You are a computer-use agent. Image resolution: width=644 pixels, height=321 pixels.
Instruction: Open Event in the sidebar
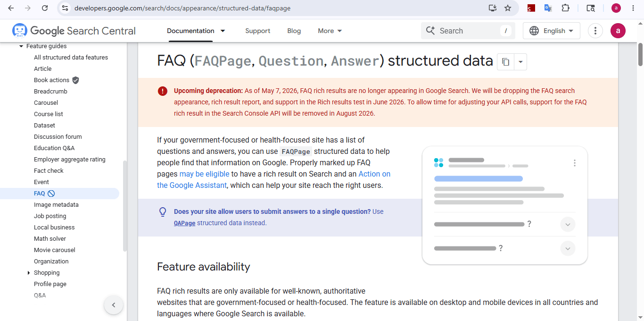point(41,182)
